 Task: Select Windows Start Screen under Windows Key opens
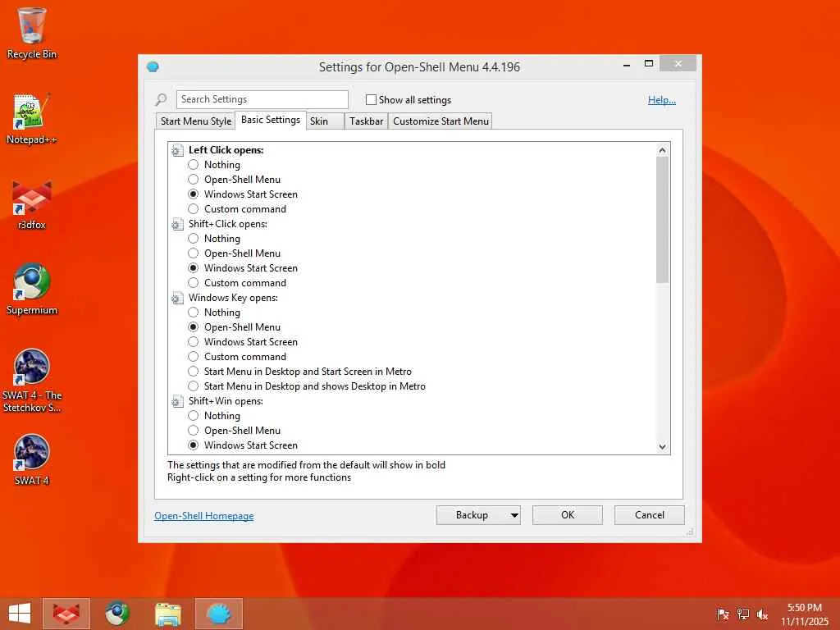[x=194, y=342]
